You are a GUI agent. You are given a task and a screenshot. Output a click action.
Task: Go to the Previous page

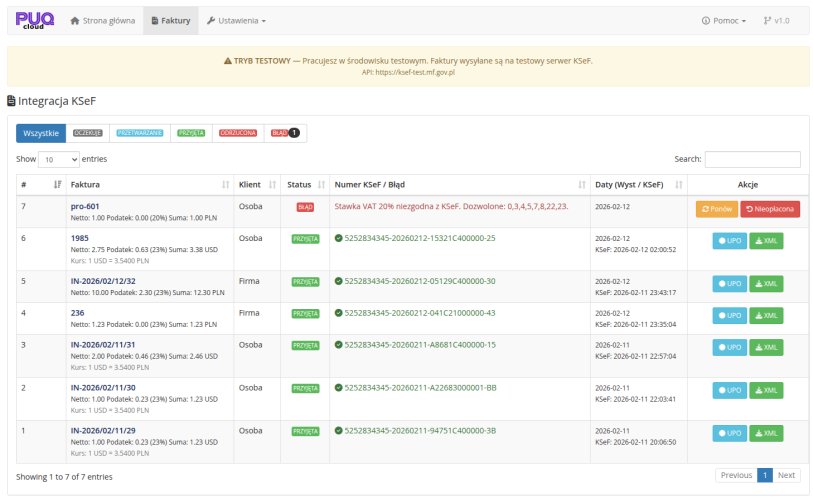736,475
